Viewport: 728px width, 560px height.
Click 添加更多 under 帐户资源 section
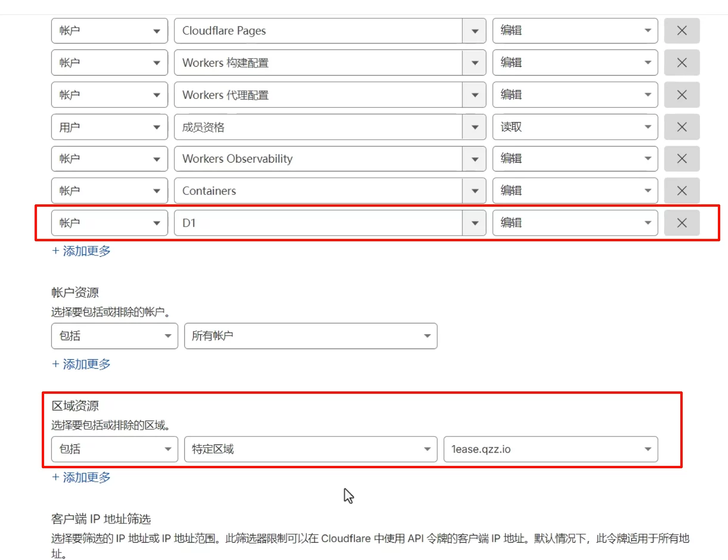click(80, 364)
